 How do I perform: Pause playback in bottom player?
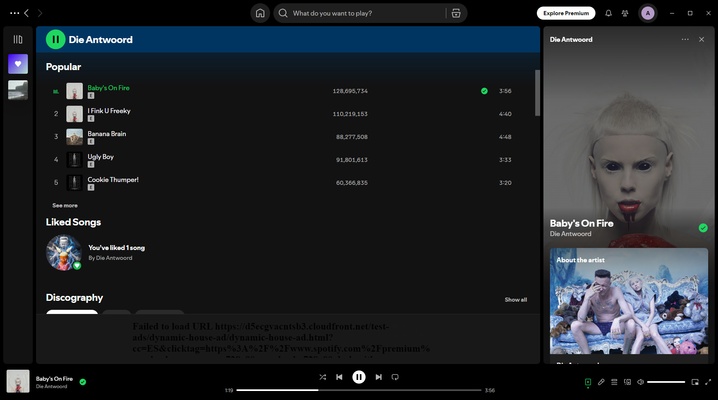point(359,377)
